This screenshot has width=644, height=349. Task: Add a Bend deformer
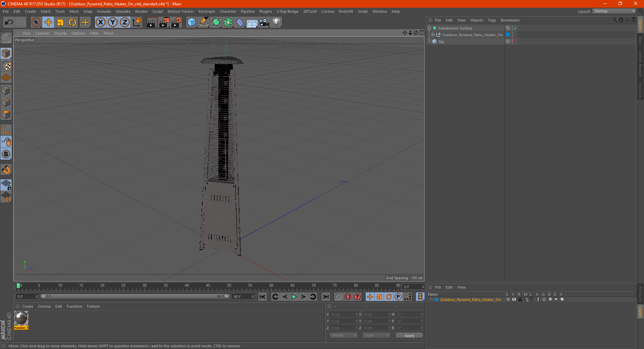(240, 22)
